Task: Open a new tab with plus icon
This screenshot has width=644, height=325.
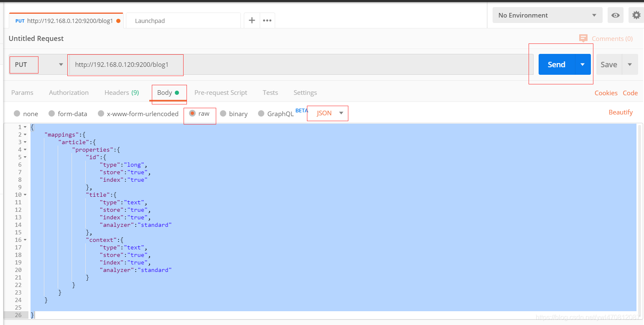Action: [252, 20]
